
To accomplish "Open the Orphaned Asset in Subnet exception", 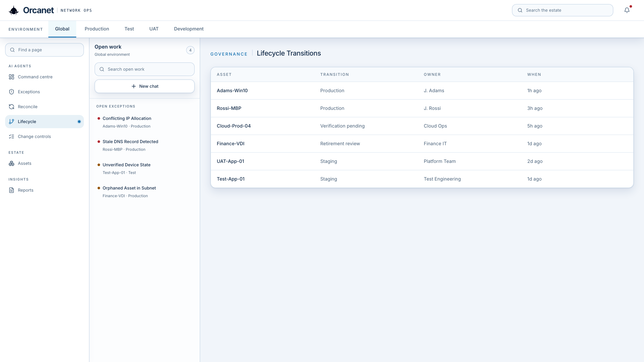I will 145,192.
